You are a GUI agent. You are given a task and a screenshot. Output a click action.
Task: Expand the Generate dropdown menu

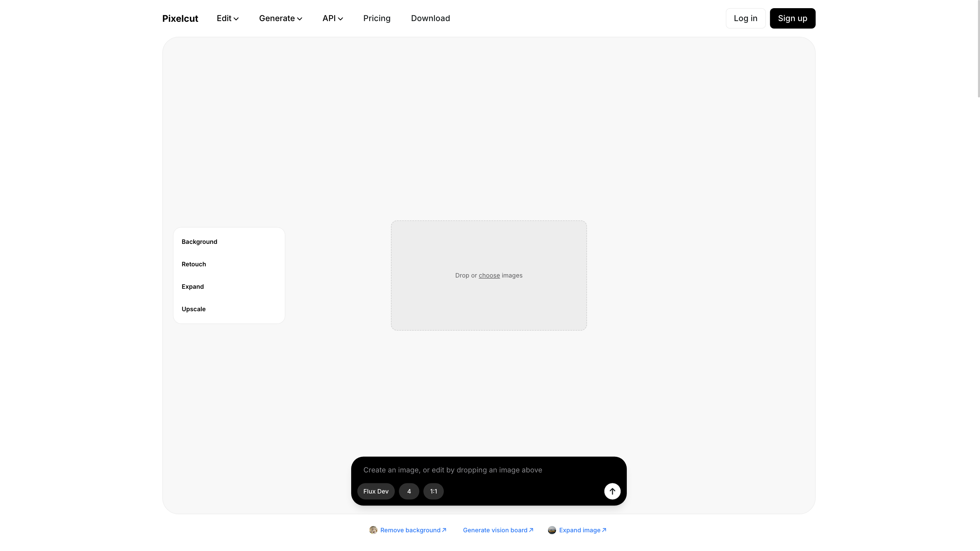coord(280,18)
